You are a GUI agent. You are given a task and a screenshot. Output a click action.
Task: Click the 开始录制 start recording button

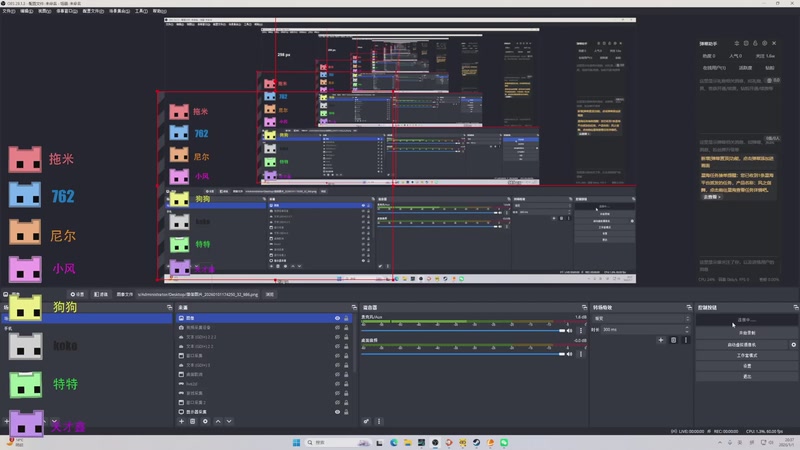747,333
